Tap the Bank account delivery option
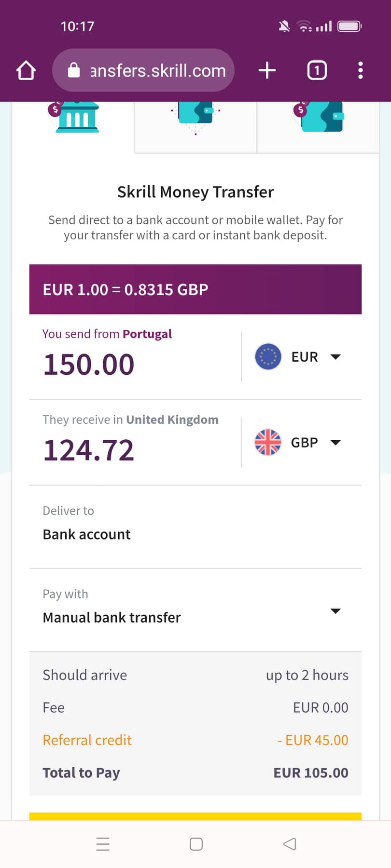This screenshot has width=391, height=868. point(87,534)
